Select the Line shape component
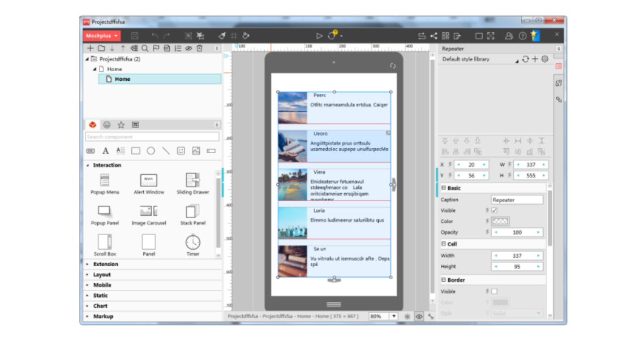The image size is (644, 355). [166, 151]
